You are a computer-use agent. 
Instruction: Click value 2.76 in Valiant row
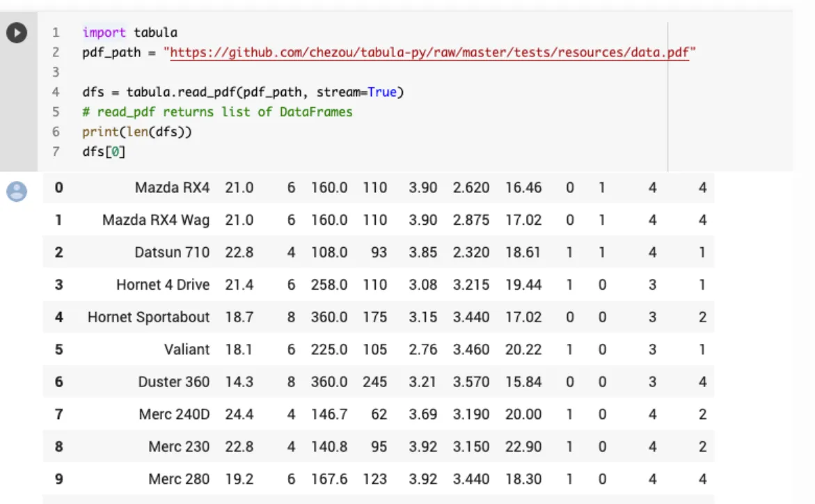click(422, 349)
